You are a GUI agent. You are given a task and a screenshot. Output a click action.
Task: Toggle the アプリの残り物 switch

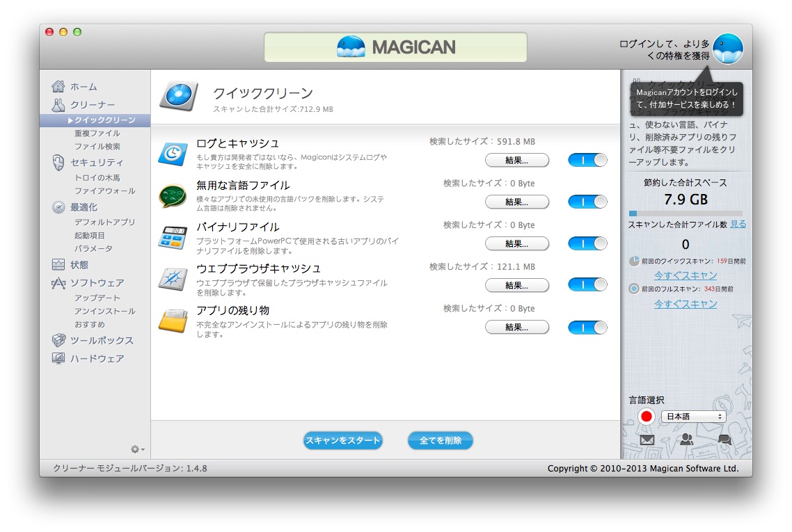(587, 327)
